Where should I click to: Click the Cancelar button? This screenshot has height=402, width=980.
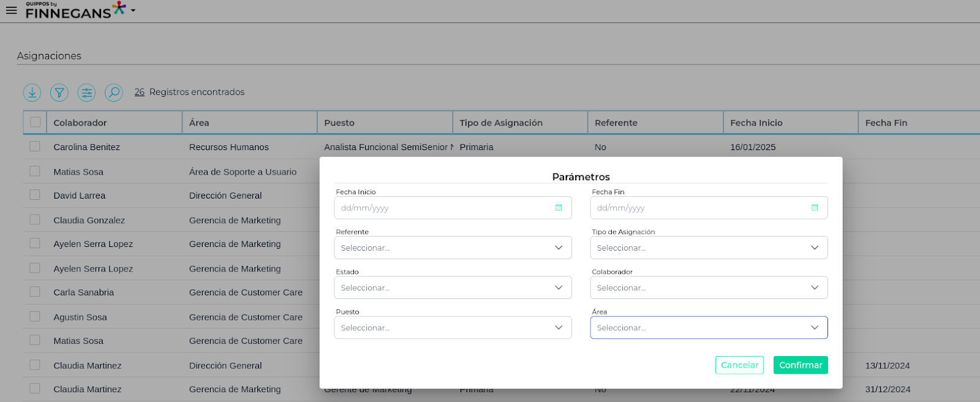tap(739, 365)
